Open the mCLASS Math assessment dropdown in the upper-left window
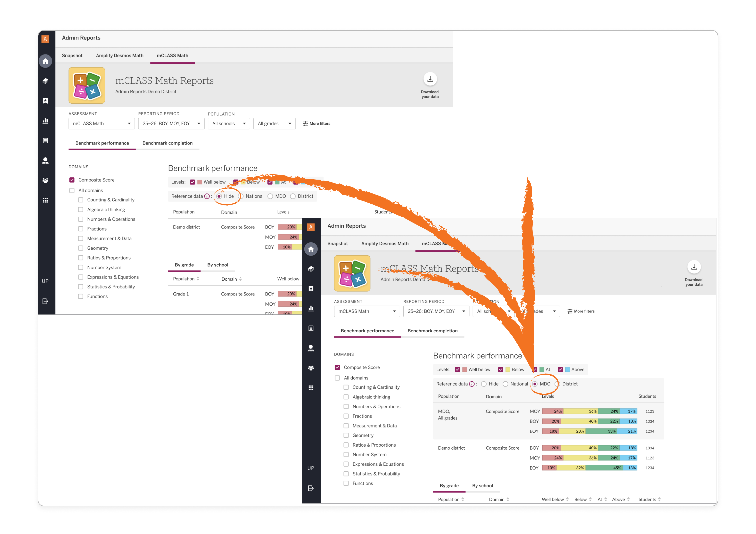This screenshot has width=756, height=534. click(102, 123)
